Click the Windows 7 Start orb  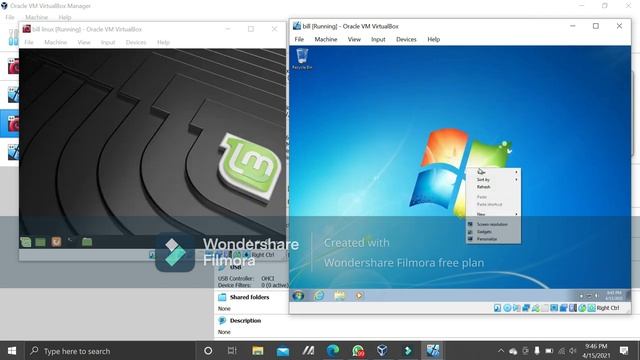pos(298,296)
